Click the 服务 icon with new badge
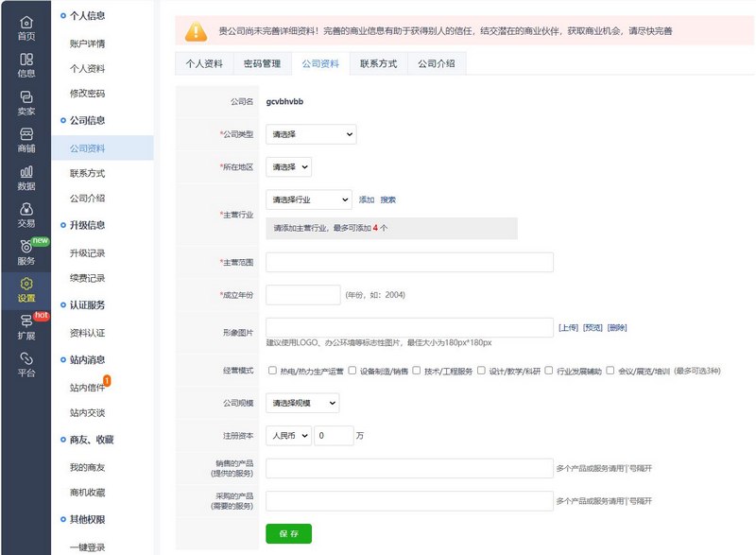 point(26,248)
